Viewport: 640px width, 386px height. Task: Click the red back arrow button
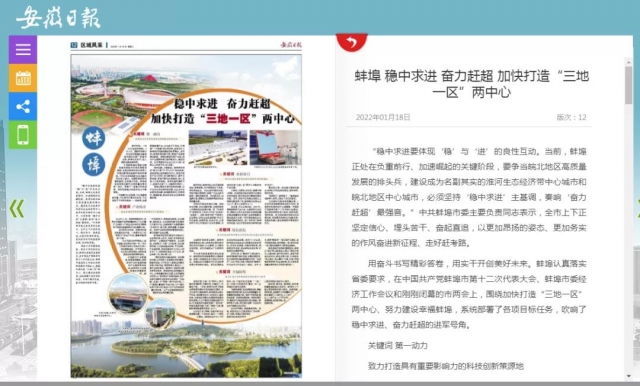tap(351, 42)
